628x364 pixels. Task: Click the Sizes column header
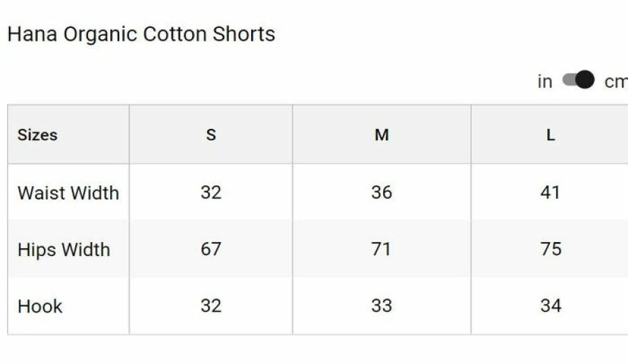[37, 135]
